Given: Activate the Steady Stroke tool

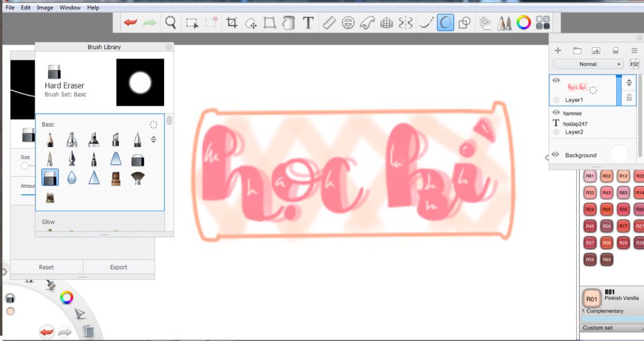Looking at the screenshot, I should (x=426, y=23).
